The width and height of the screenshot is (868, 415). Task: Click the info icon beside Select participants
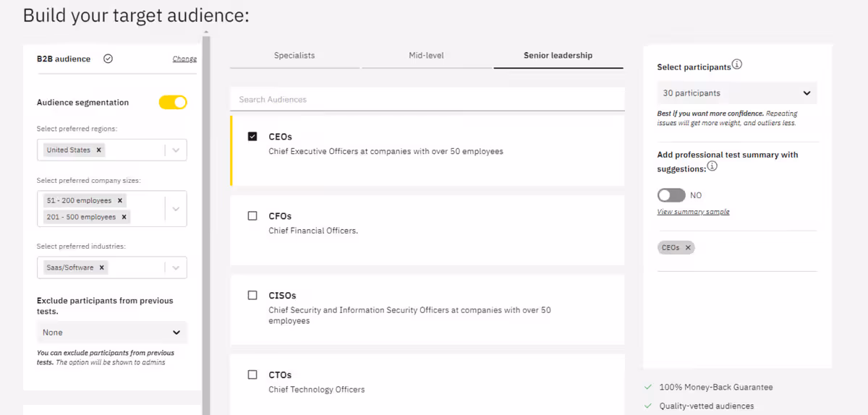click(x=737, y=64)
